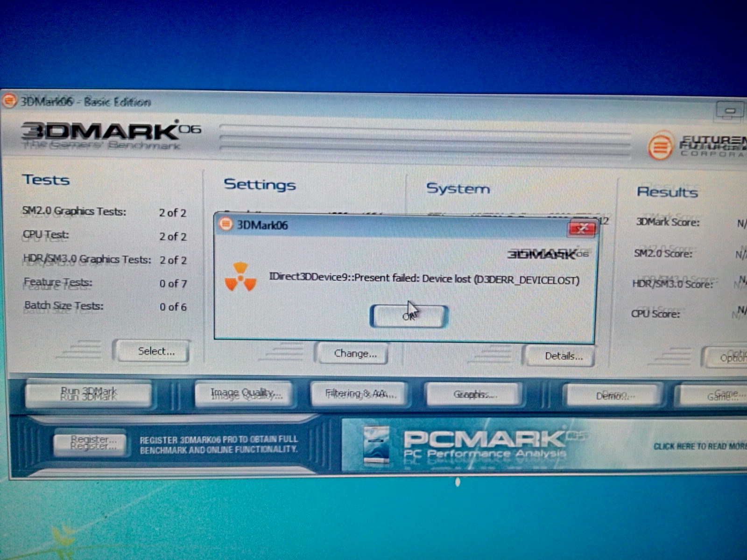The image size is (747, 560).
Task: Open the Image Quality... tool
Action: click(x=244, y=393)
